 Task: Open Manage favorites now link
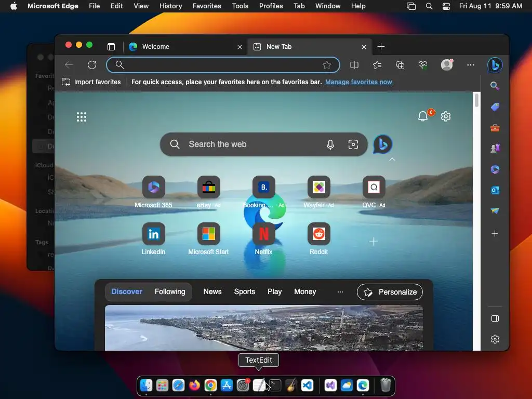(358, 82)
